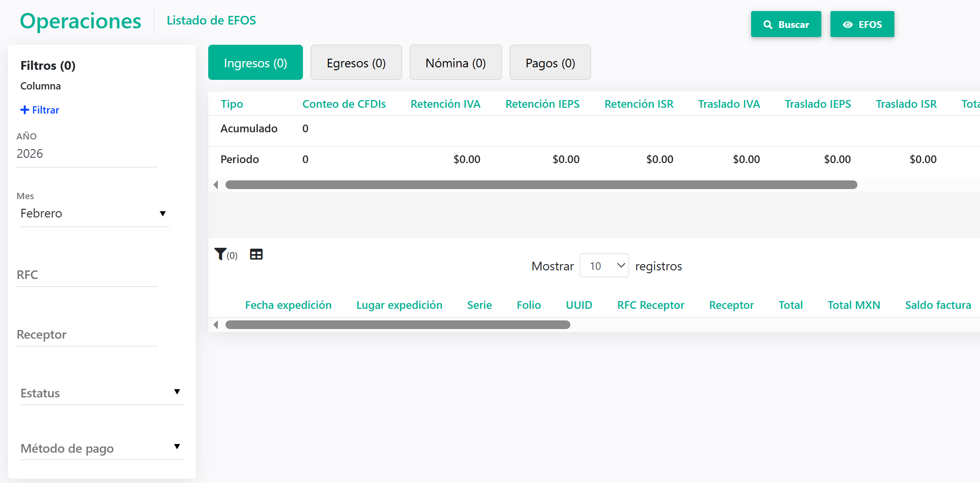Click the AÑO field showing 2026

(x=87, y=154)
